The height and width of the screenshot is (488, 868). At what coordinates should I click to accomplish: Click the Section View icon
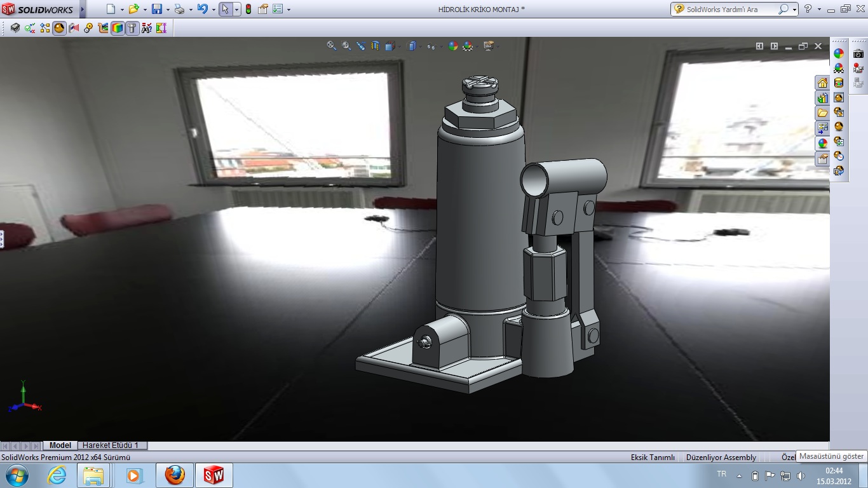click(x=376, y=46)
